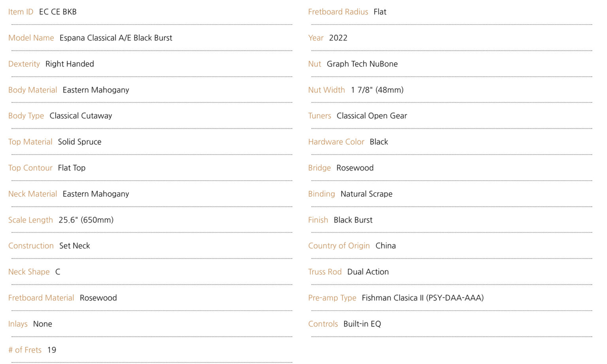Click the Country of Origin label
Image resolution: width=607 pixels, height=364 pixels.
tap(339, 246)
